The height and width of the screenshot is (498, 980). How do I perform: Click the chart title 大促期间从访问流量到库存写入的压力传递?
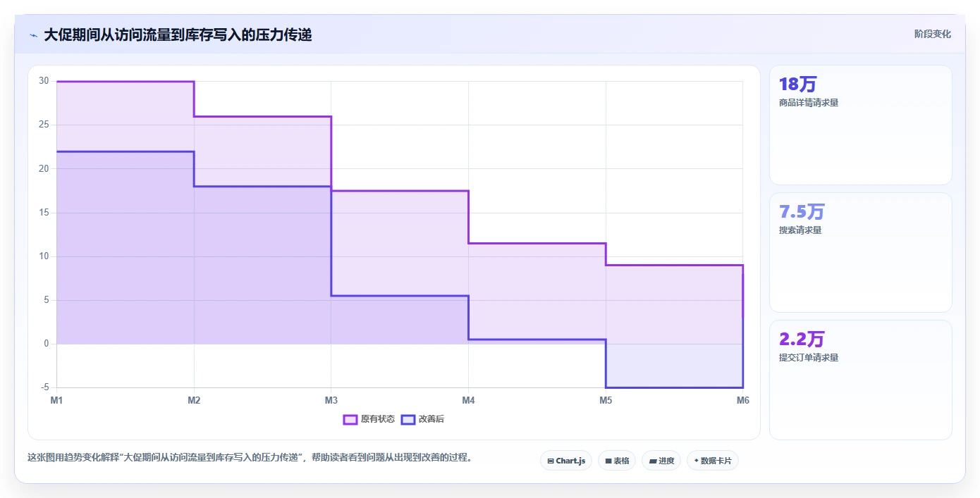(x=178, y=35)
